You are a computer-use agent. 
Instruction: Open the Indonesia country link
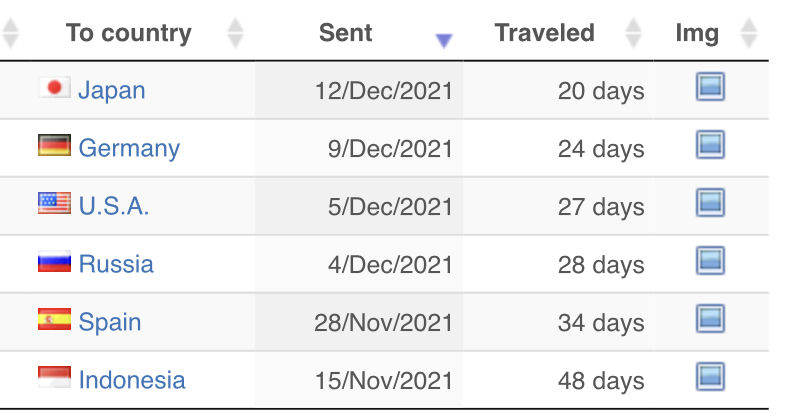[x=132, y=380]
